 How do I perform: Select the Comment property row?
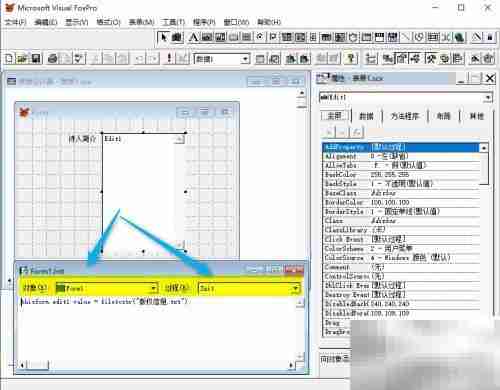[402, 267]
